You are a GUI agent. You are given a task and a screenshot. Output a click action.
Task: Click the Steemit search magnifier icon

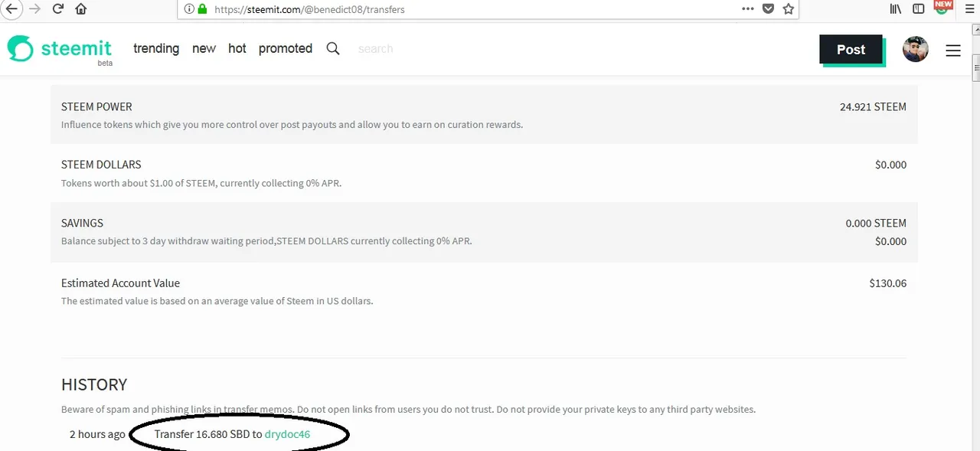click(333, 48)
